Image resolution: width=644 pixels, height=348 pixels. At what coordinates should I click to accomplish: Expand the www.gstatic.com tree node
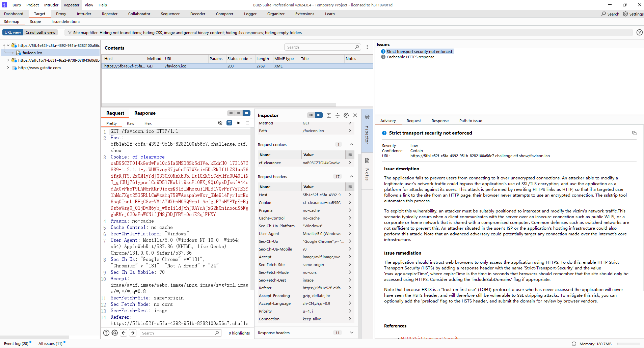coord(8,67)
